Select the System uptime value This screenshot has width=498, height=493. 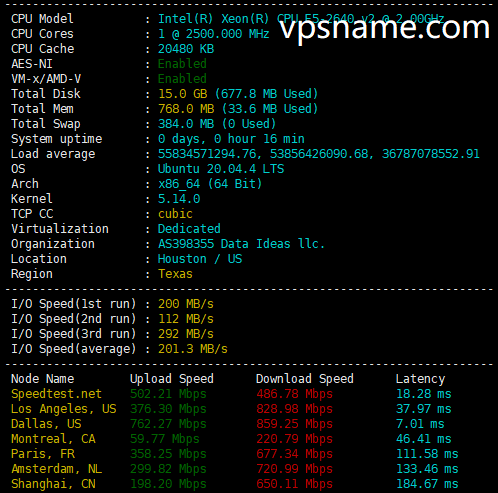231,139
